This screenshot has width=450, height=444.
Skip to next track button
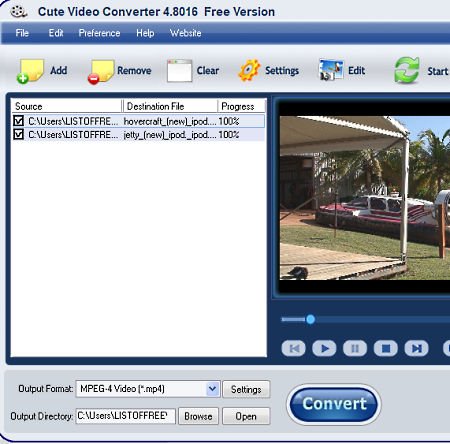pos(416,349)
